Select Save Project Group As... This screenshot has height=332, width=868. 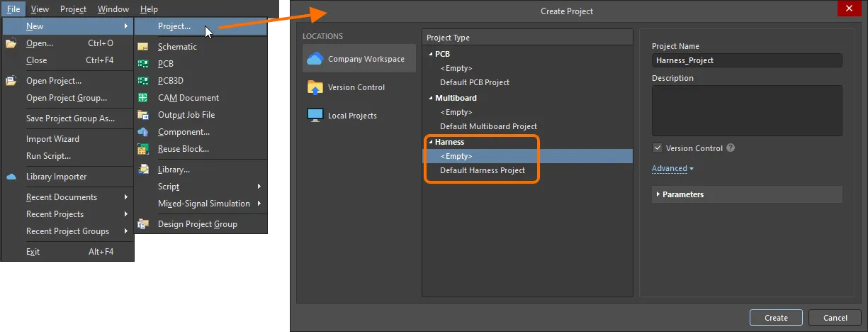tap(68, 118)
